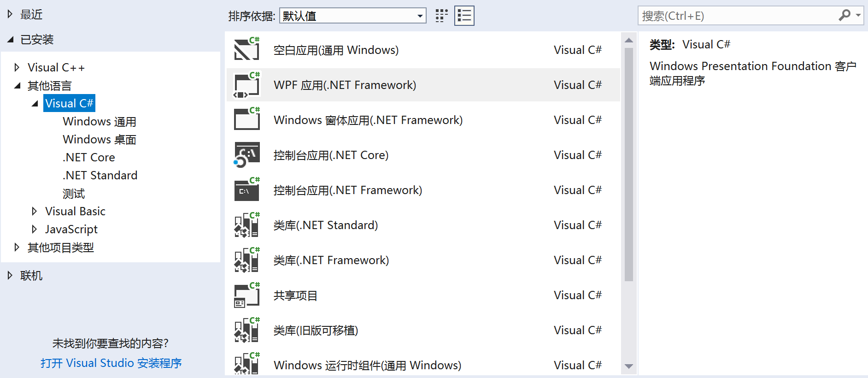The image size is (868, 378).
Task: Enable the list view mode
Action: (464, 15)
